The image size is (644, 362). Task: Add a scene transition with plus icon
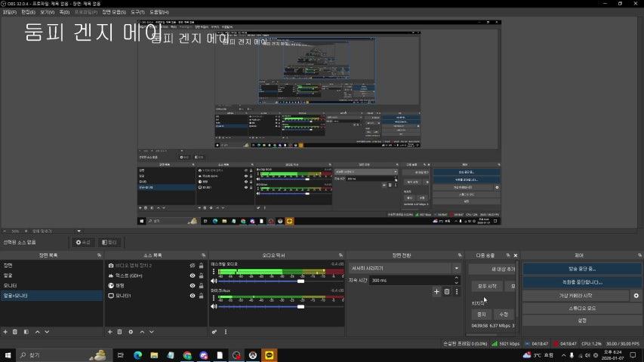(436, 292)
